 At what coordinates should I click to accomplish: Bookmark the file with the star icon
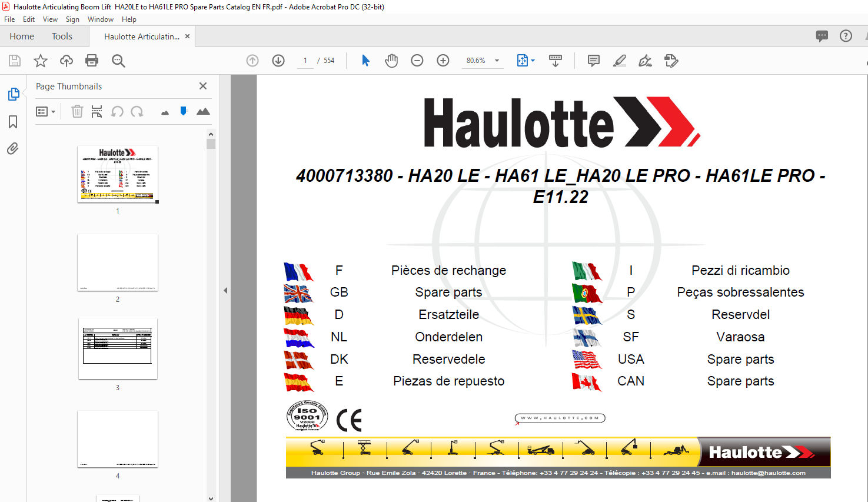41,61
